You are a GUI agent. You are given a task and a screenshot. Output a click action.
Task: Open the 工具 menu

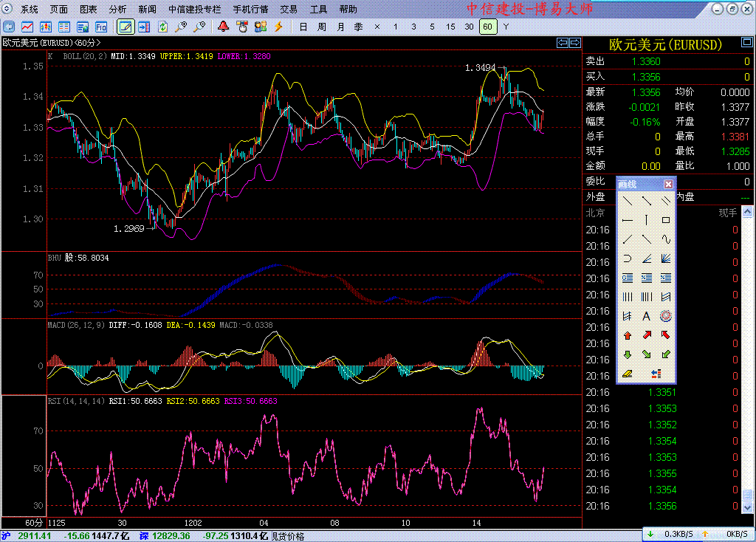coord(318,10)
